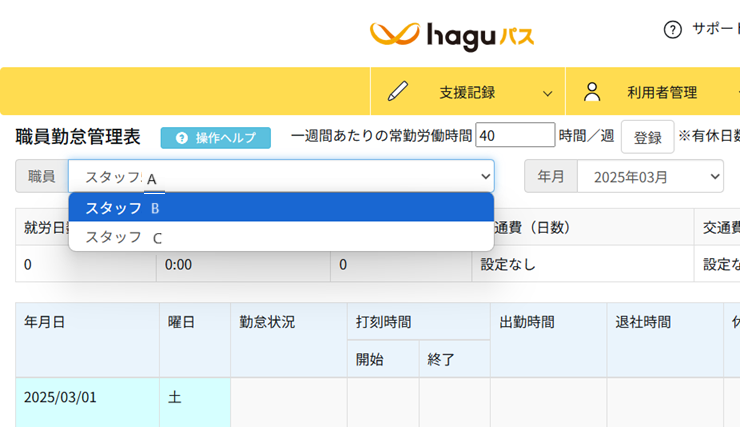Click the hagu パス logo
Viewport: 740px width, 427px height.
(x=452, y=36)
